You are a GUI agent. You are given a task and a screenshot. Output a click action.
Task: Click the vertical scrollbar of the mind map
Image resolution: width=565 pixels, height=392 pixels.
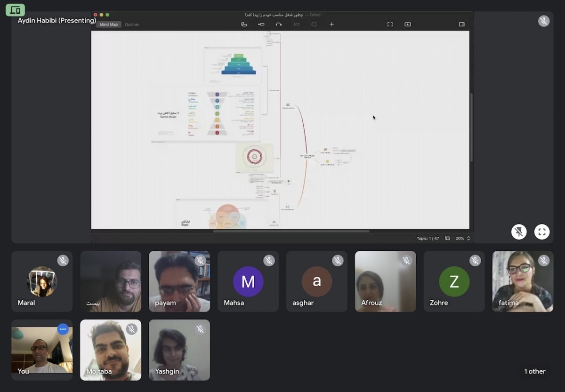(x=471, y=127)
